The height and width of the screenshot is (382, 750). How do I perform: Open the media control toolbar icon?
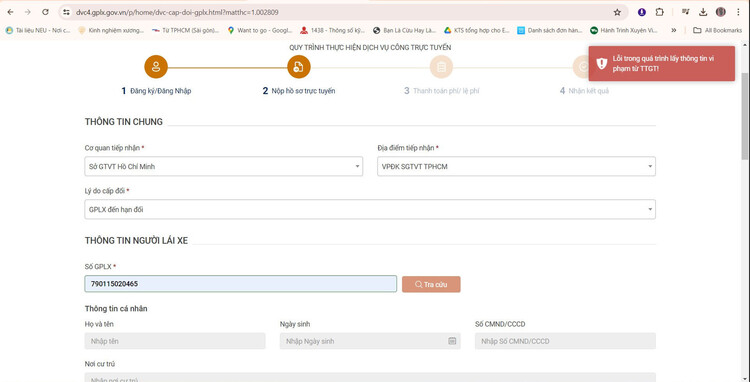tap(685, 12)
